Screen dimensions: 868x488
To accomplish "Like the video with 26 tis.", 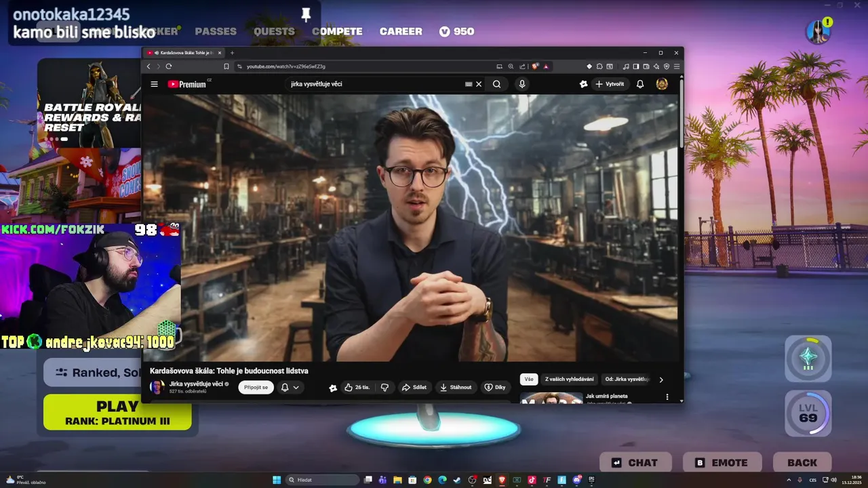I will (x=357, y=387).
